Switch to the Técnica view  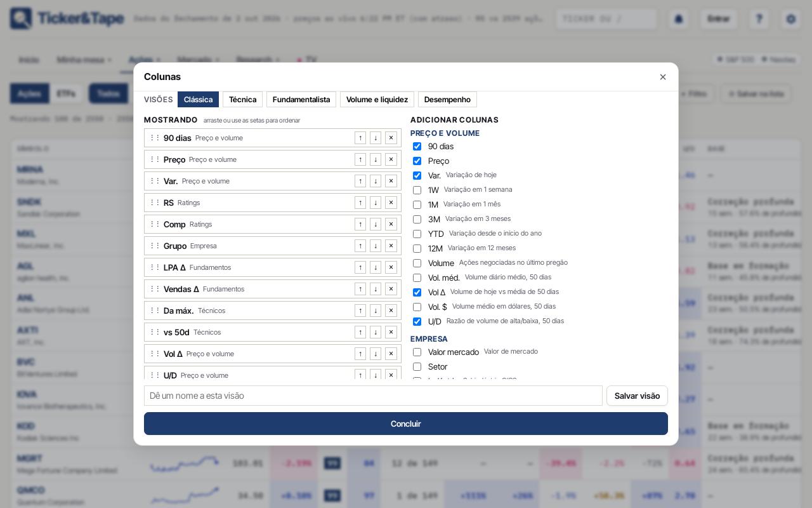pos(242,100)
